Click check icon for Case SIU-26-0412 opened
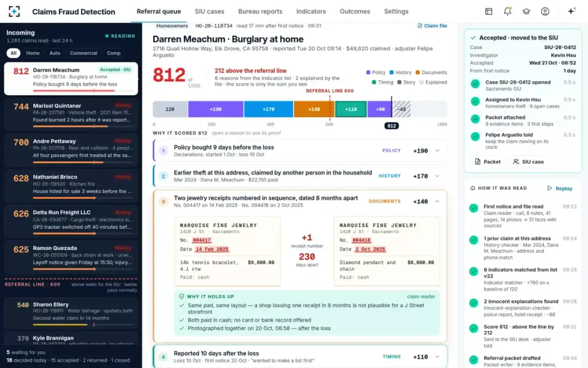 [x=475, y=84]
